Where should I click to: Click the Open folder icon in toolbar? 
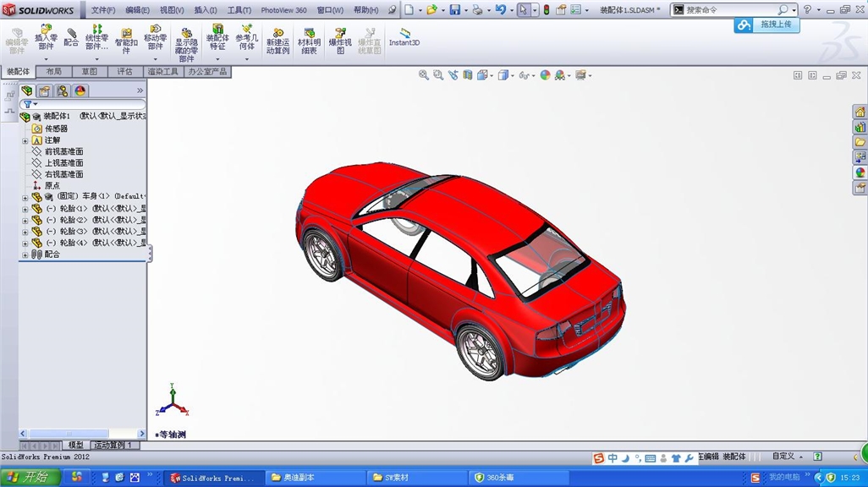(431, 10)
